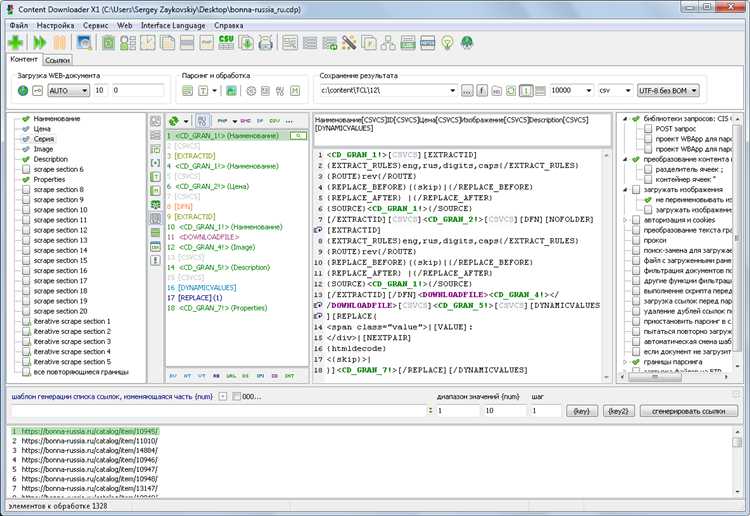Click the сгенерировать ссылки button

pyautogui.click(x=688, y=411)
